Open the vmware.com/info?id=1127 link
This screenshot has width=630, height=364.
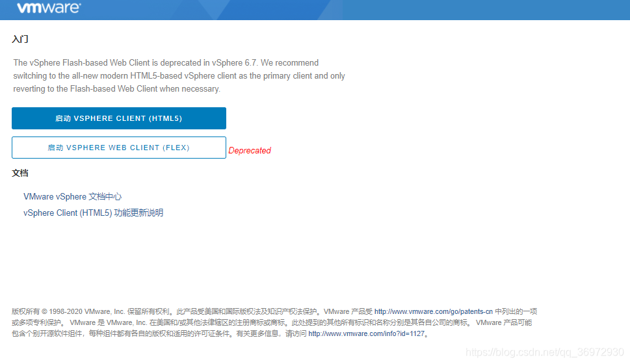coord(367,333)
